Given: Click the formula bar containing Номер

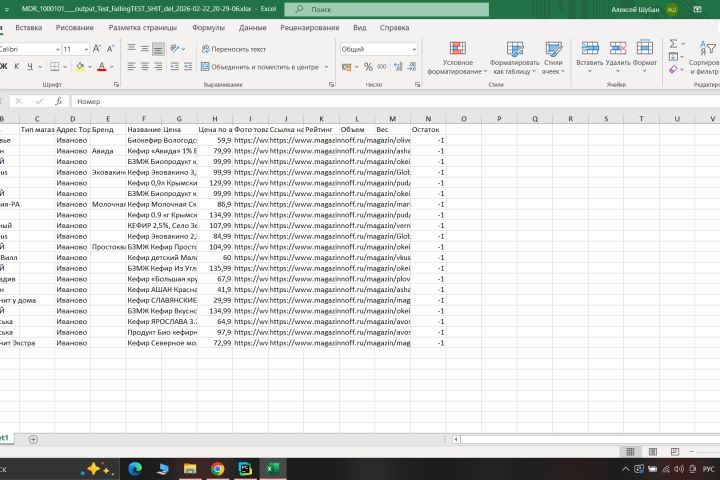Looking at the screenshot, I should pyautogui.click(x=395, y=101).
